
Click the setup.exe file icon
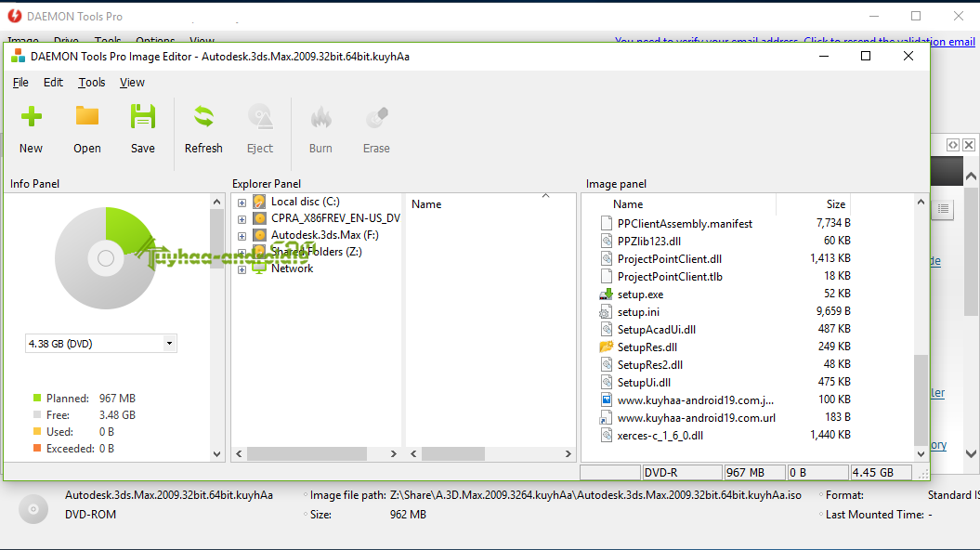(x=606, y=295)
